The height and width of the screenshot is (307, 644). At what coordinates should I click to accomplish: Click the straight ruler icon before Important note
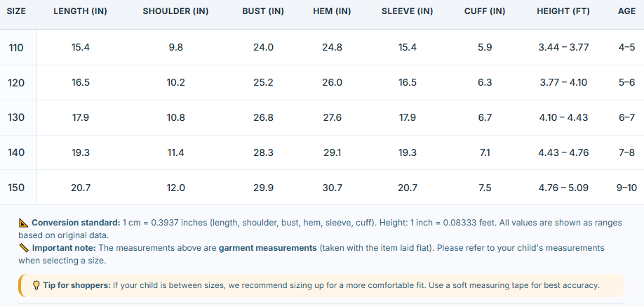23,249
